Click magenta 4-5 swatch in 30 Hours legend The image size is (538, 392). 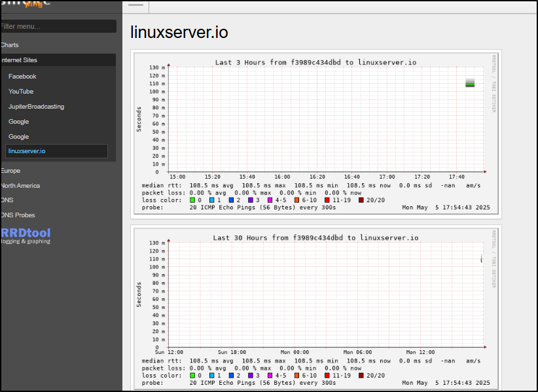[x=270, y=376]
